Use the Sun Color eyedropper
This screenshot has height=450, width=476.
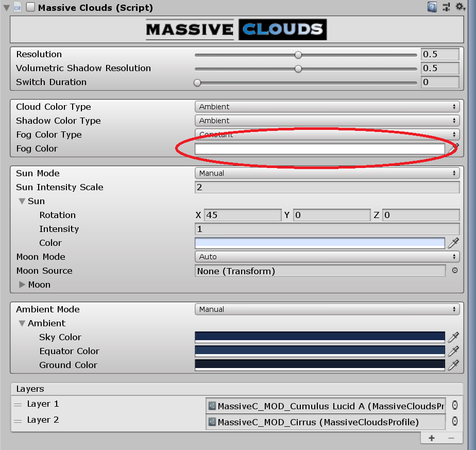point(453,243)
